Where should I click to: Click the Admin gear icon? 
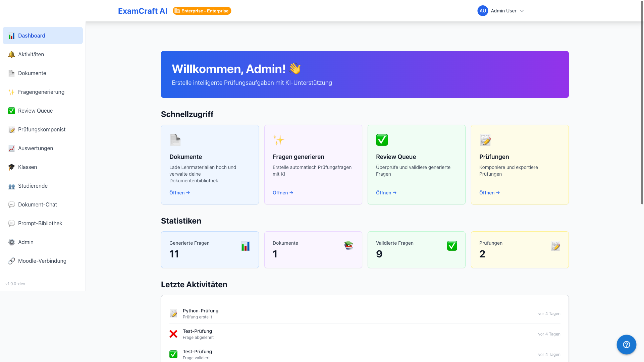pyautogui.click(x=11, y=242)
